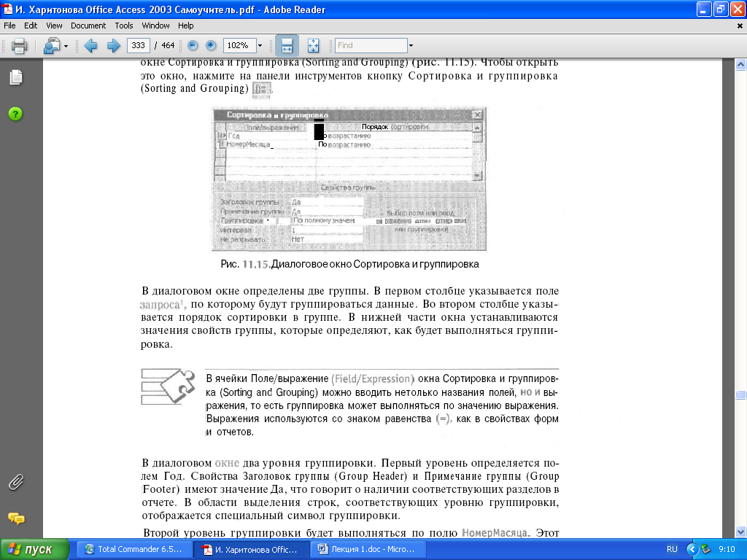Close the document with menu bar X

(740, 26)
